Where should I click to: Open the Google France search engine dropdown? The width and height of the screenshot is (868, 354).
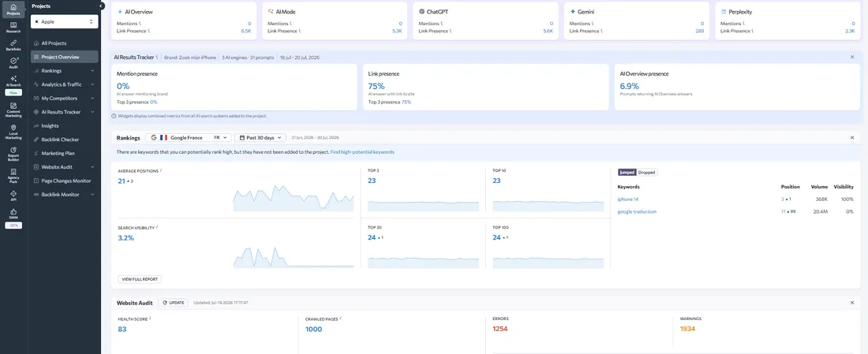click(189, 137)
